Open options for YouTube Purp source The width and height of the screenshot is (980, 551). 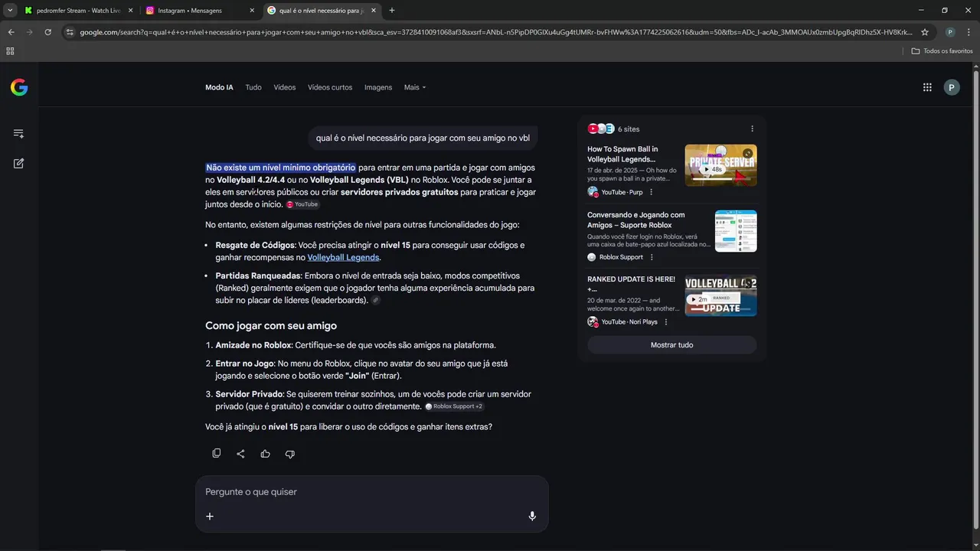(x=652, y=192)
